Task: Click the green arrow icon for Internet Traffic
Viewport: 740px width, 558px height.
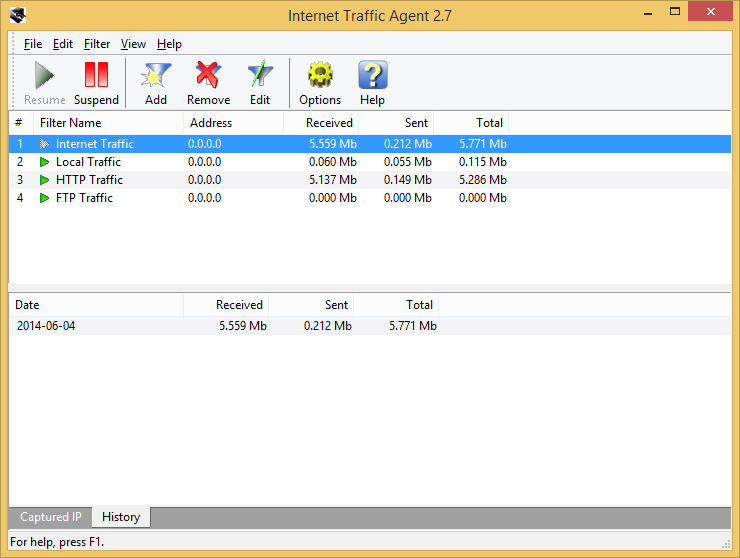Action: 44,144
